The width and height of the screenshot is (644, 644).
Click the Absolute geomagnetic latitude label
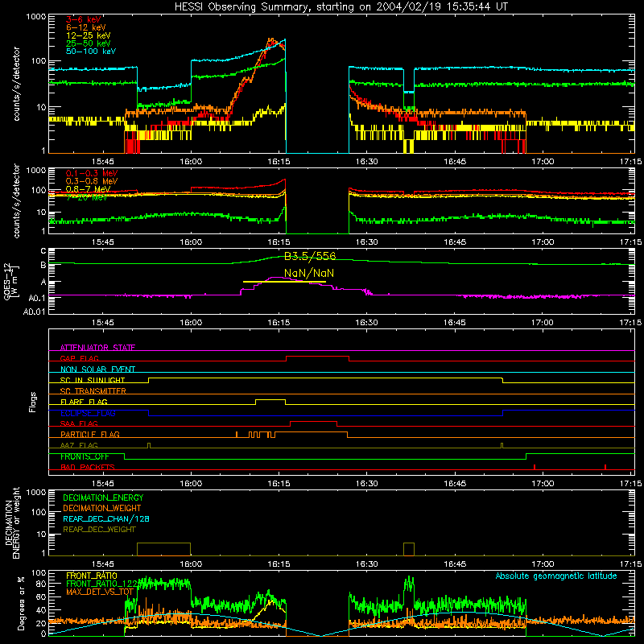pyautogui.click(x=556, y=576)
